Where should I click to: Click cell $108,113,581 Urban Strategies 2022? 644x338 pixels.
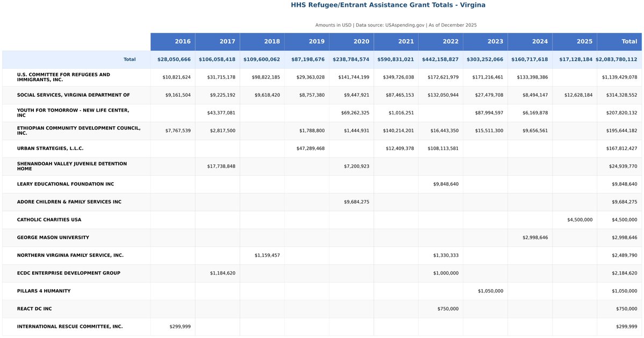coord(443,149)
